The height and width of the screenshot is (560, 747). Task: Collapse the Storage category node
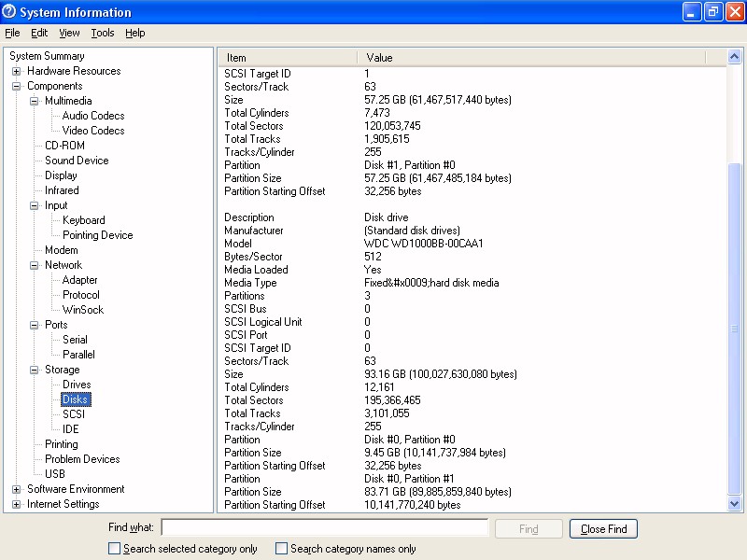tap(34, 370)
